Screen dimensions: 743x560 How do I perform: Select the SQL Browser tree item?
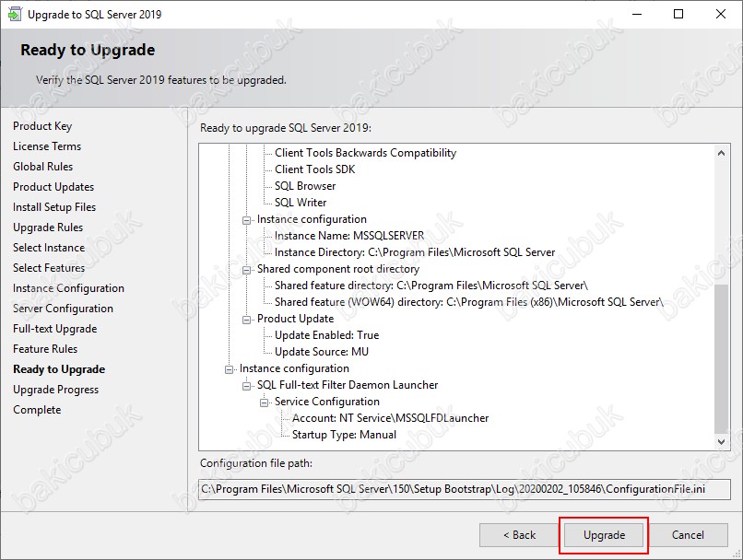point(305,186)
